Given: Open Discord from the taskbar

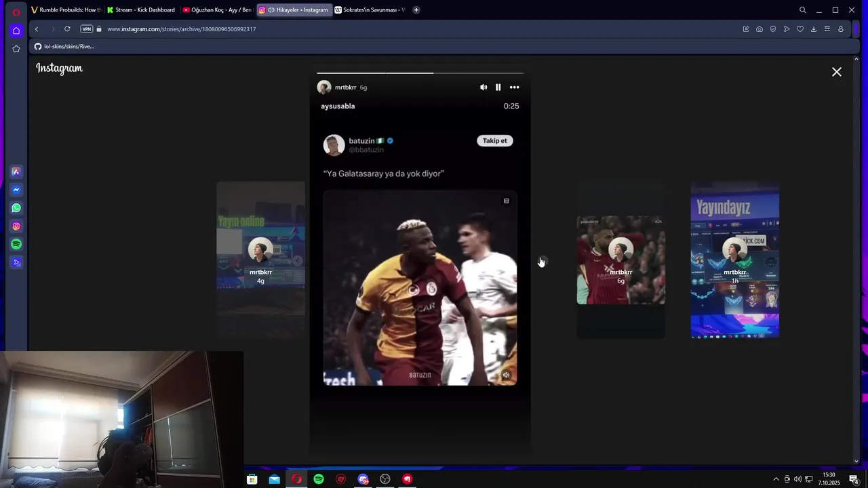Looking at the screenshot, I should [x=363, y=479].
